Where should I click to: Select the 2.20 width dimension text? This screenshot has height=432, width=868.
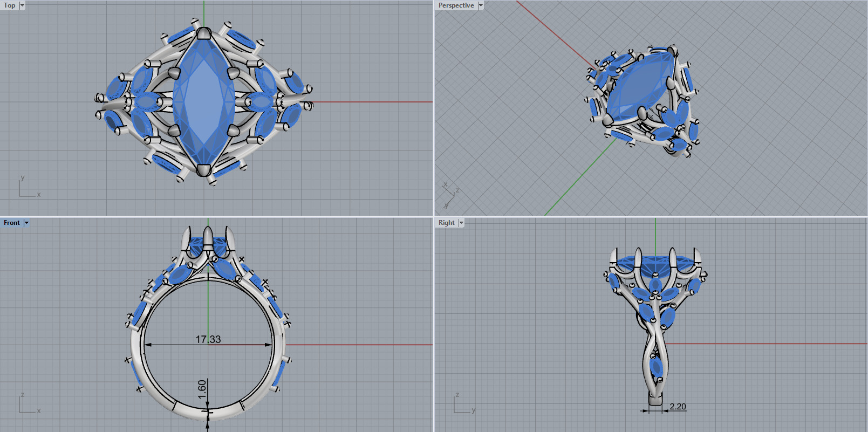tap(678, 407)
